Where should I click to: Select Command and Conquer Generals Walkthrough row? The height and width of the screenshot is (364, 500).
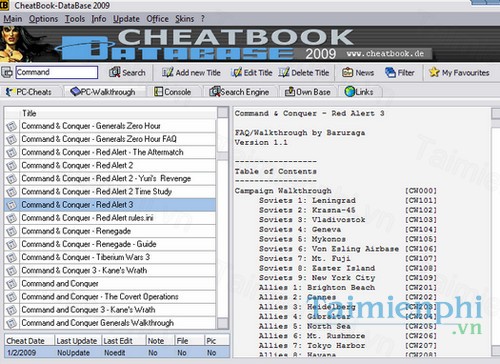tap(110, 323)
